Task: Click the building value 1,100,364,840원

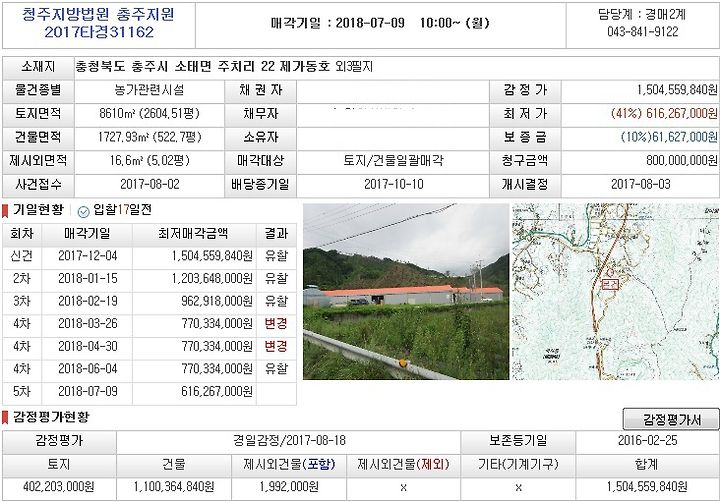Action: click(x=174, y=487)
